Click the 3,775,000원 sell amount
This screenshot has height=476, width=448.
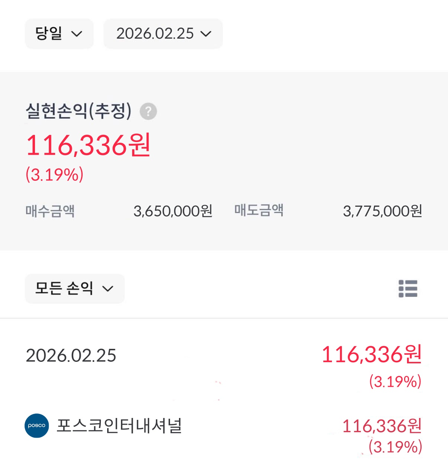383,211
